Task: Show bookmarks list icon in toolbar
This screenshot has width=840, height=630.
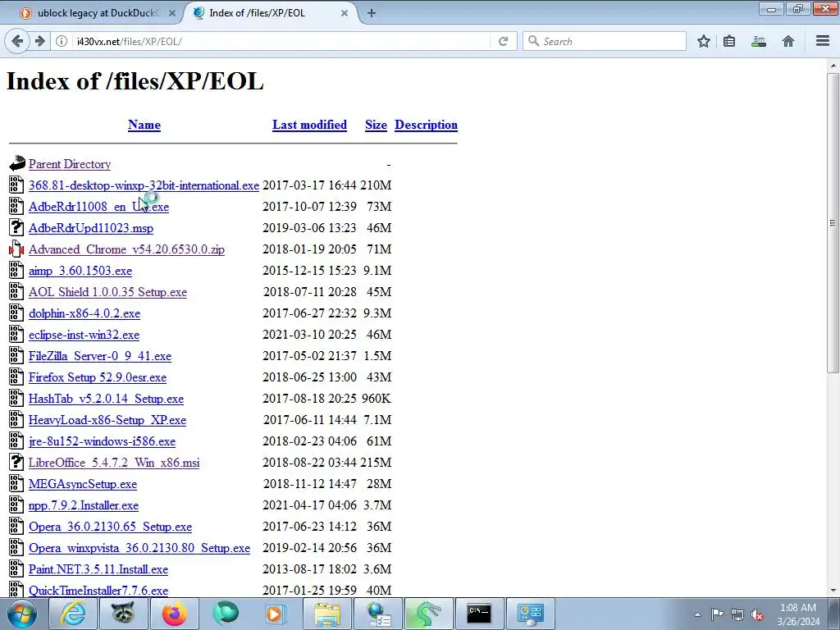Action: pyautogui.click(x=729, y=41)
